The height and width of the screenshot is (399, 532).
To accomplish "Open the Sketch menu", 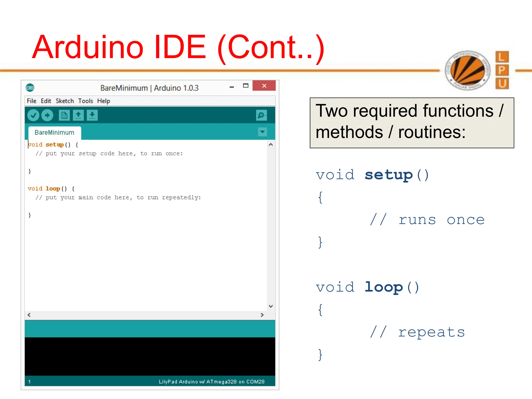I will coord(65,101).
